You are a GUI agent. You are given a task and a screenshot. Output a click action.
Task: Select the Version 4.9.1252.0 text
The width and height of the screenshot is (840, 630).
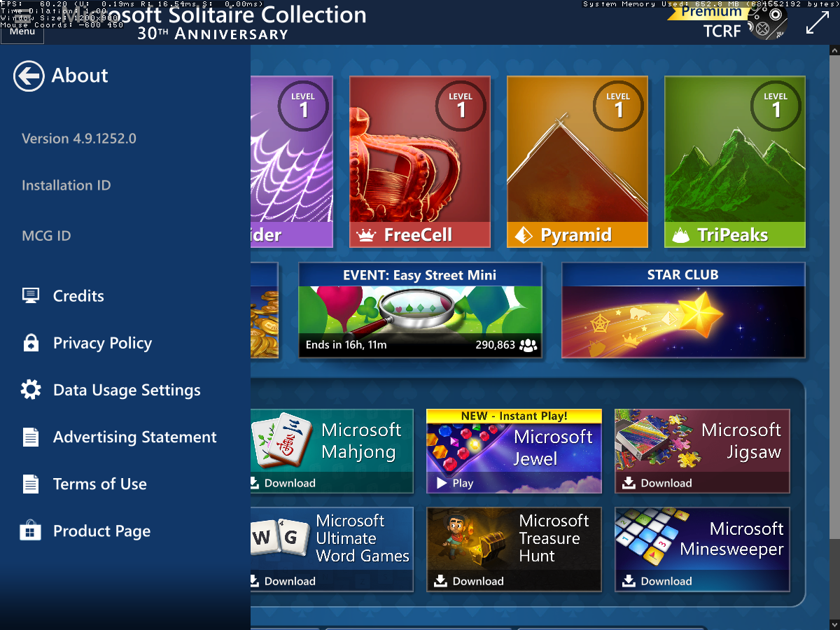[x=79, y=139]
